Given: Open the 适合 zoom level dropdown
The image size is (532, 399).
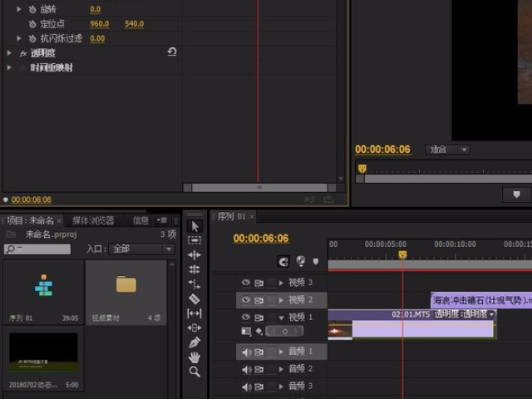Looking at the screenshot, I should coord(448,150).
